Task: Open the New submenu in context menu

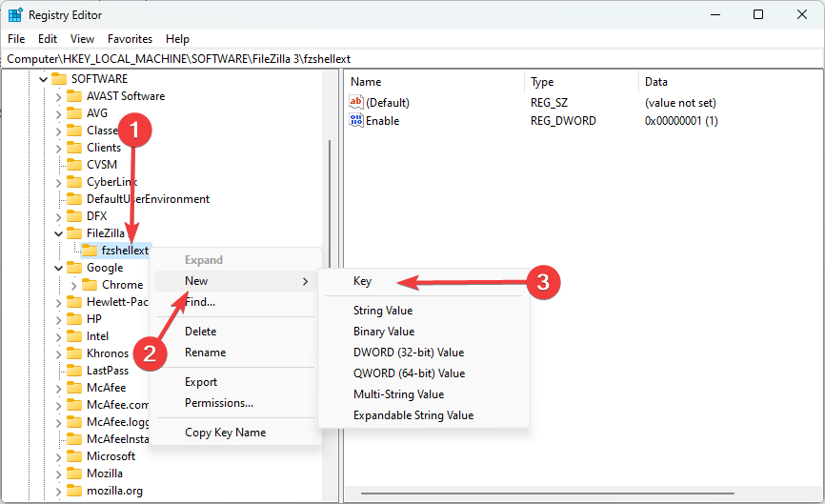Action: coord(236,281)
